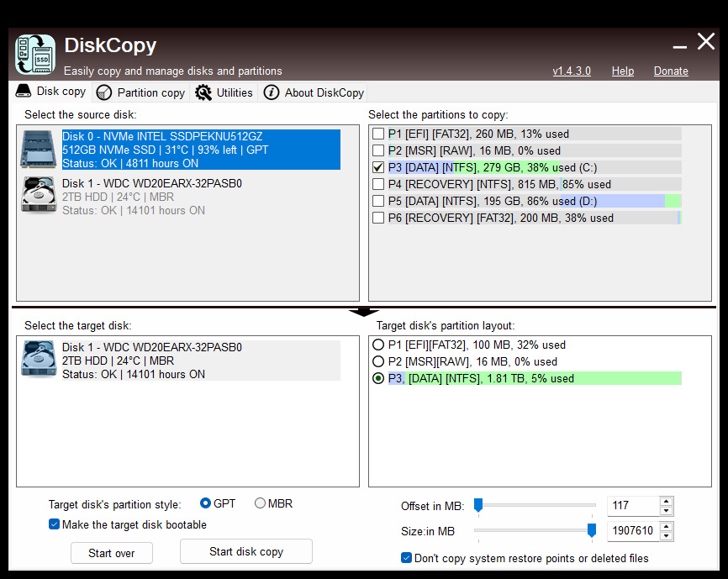The height and width of the screenshot is (579, 728).
Task: Click "Status: OK | 14101 hours ON" in target list
Action: coord(134,374)
